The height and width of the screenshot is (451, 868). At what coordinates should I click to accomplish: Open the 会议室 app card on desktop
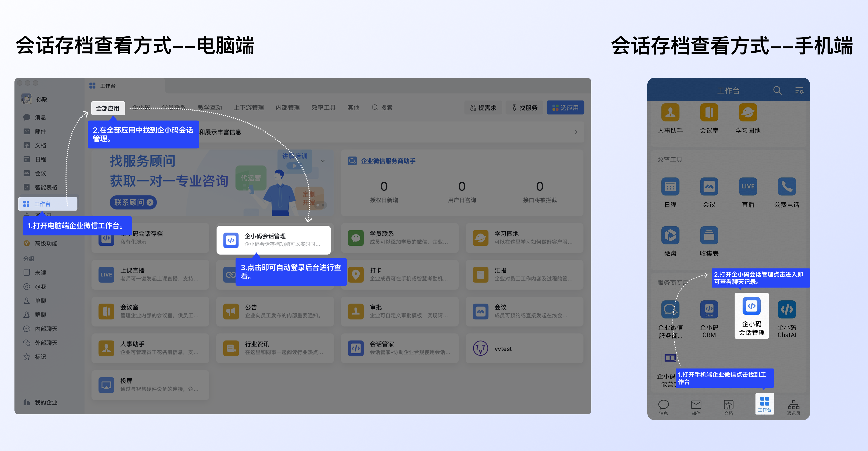tap(150, 311)
